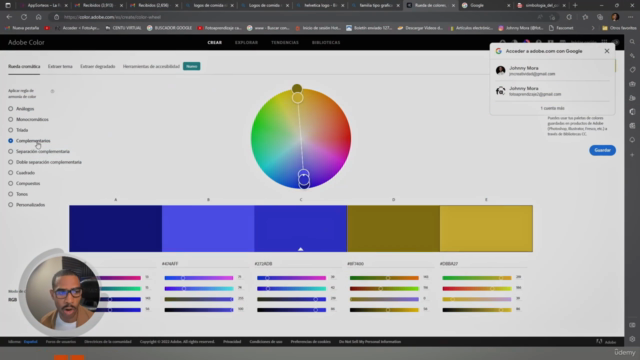This screenshot has height=360, width=640.
Task: Click the bottom slider under the olive swatch
Action: click(384, 310)
